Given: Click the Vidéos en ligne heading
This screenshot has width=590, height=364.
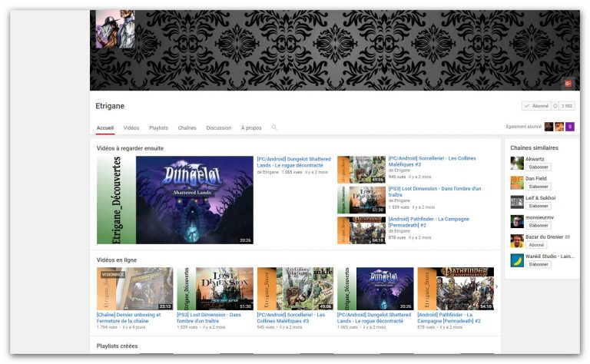Looking at the screenshot, I should (x=117, y=260).
